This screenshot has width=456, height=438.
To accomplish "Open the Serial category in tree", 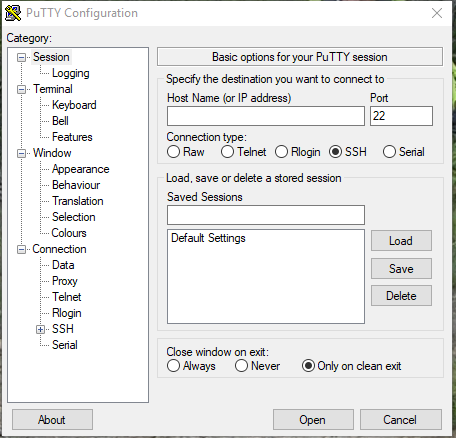I will [65, 345].
